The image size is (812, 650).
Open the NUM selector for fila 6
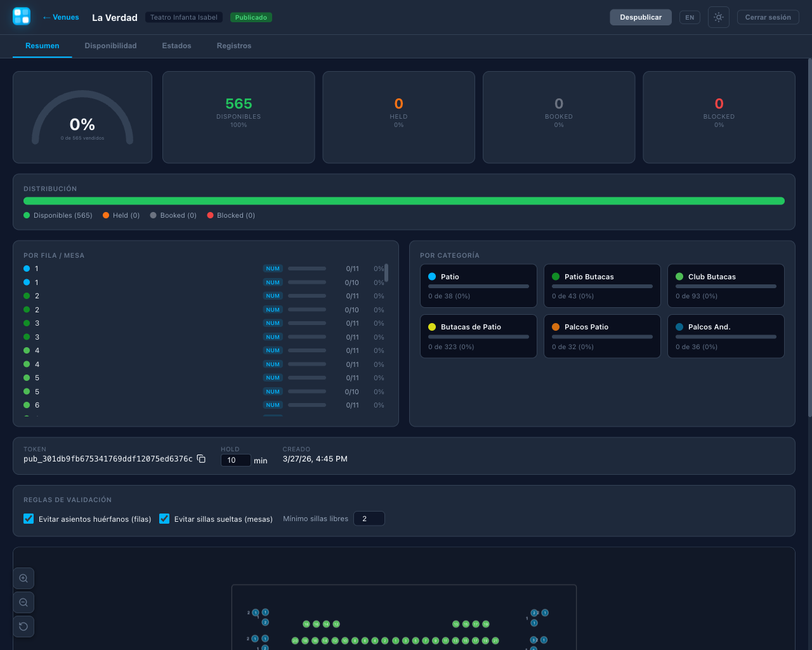tap(272, 405)
